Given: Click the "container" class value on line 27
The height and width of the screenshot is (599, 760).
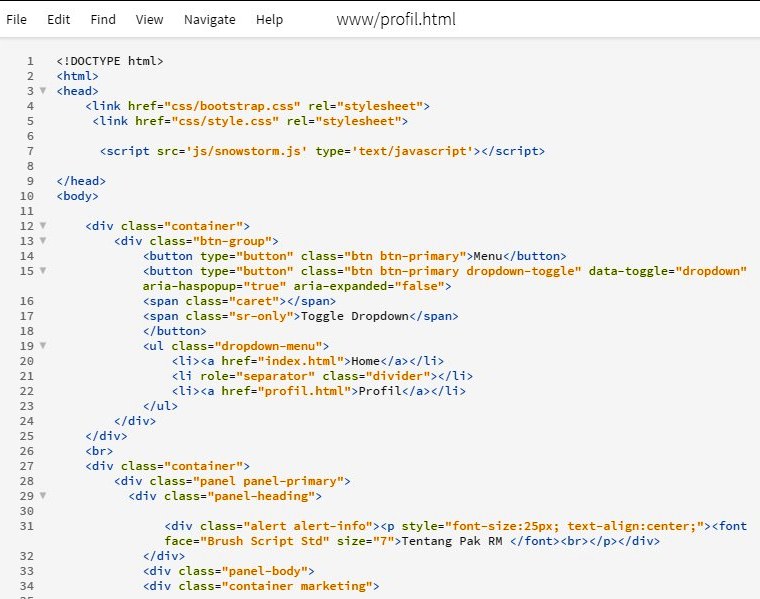Looking at the screenshot, I should click(x=204, y=466).
